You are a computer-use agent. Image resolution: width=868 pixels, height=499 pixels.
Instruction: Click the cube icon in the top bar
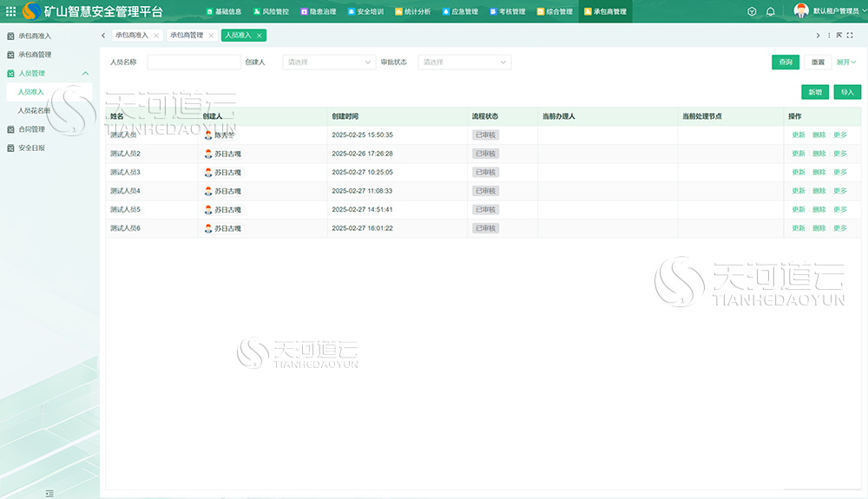click(x=752, y=11)
